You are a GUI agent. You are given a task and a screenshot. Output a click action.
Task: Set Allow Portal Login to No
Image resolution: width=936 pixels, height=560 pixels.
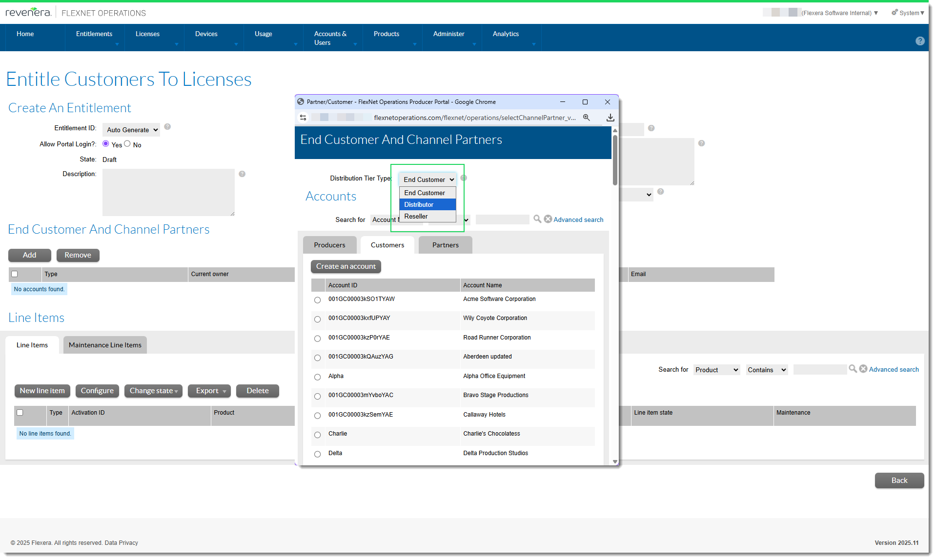(127, 144)
